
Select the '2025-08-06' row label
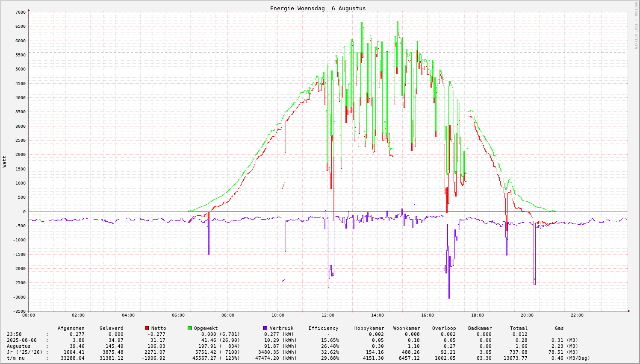tap(21, 340)
